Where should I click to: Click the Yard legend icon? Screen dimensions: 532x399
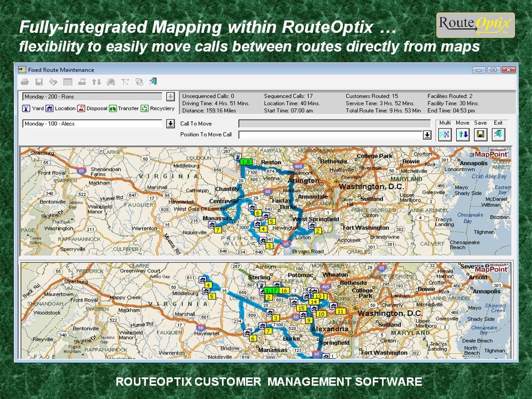[x=26, y=108]
